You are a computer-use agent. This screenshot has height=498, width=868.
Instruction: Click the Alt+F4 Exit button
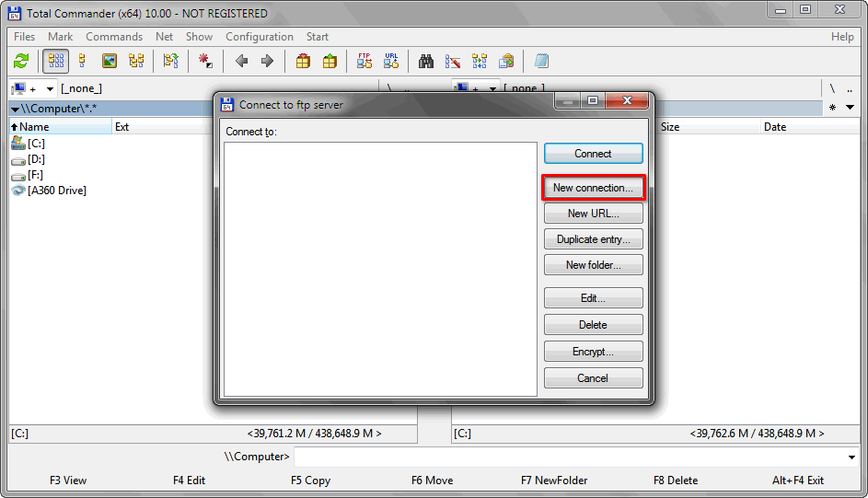798,481
